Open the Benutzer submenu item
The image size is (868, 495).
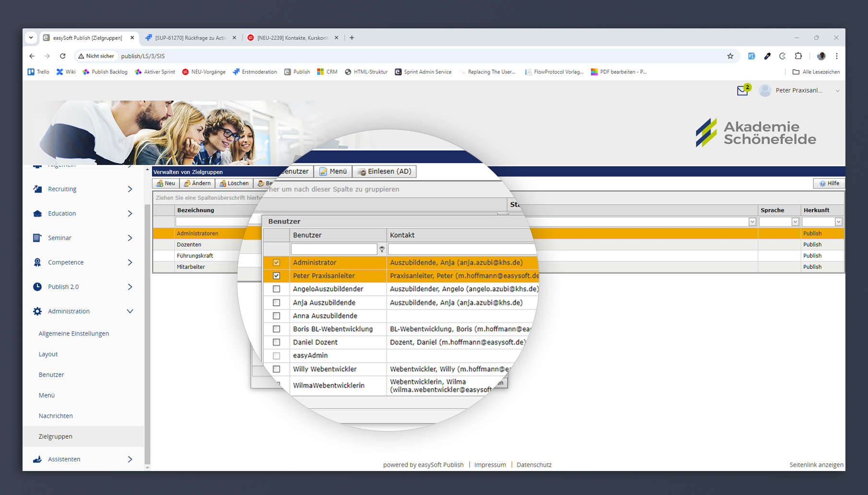pyautogui.click(x=51, y=375)
